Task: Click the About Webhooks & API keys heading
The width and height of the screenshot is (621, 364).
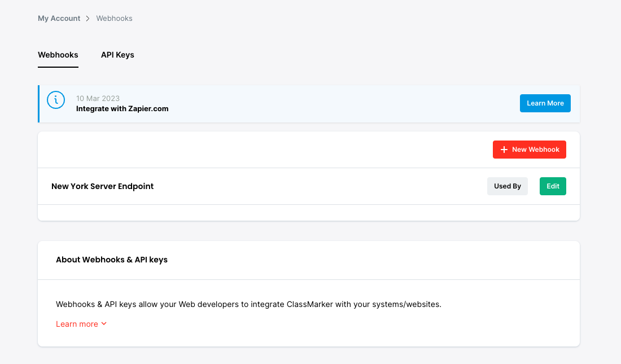Action: [111, 260]
